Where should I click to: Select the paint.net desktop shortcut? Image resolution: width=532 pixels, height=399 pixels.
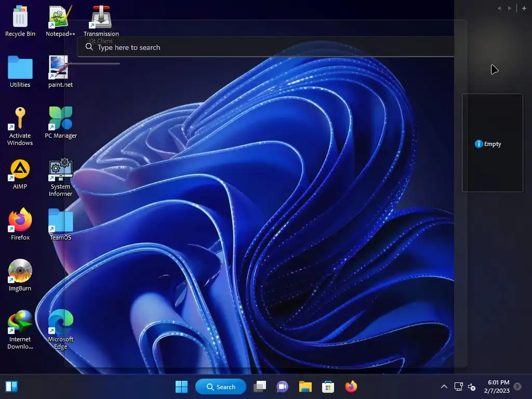[60, 72]
